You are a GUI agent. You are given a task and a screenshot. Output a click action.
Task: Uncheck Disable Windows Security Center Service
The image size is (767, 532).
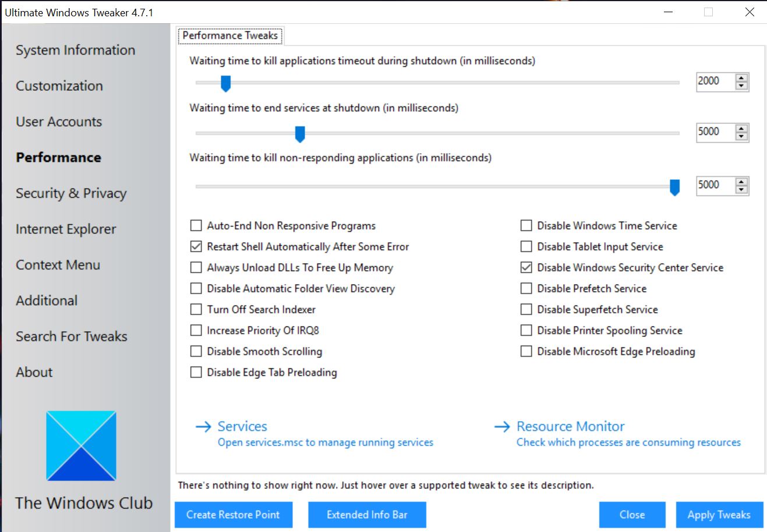[526, 268]
